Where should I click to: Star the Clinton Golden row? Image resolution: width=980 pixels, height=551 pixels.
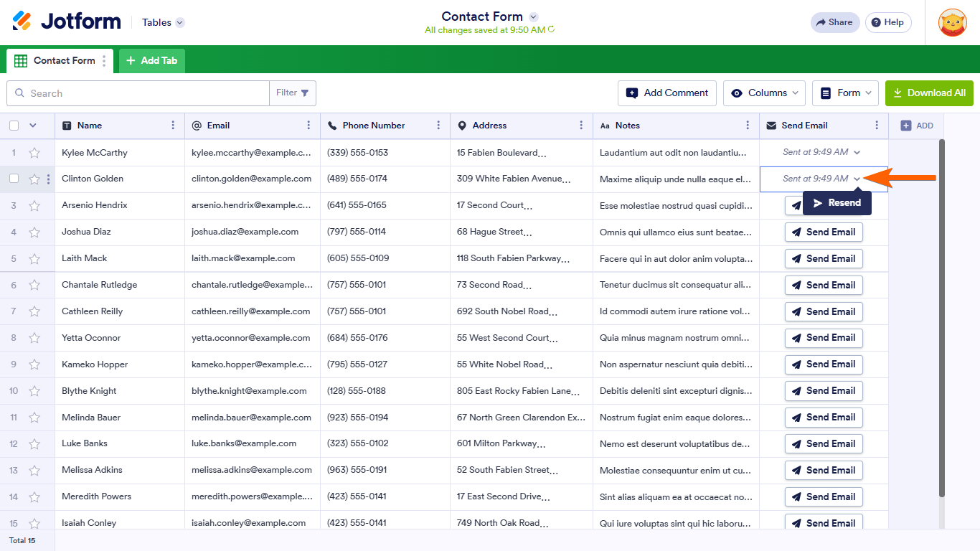34,179
